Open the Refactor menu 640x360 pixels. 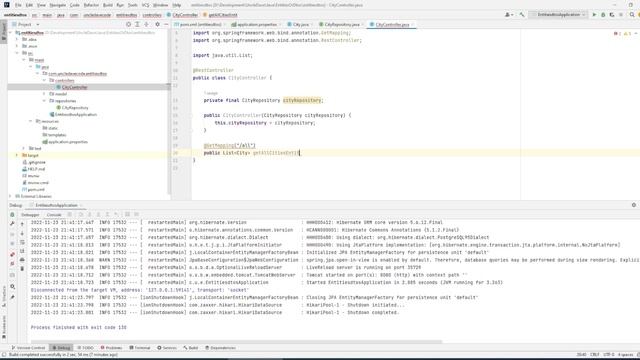click(91, 5)
